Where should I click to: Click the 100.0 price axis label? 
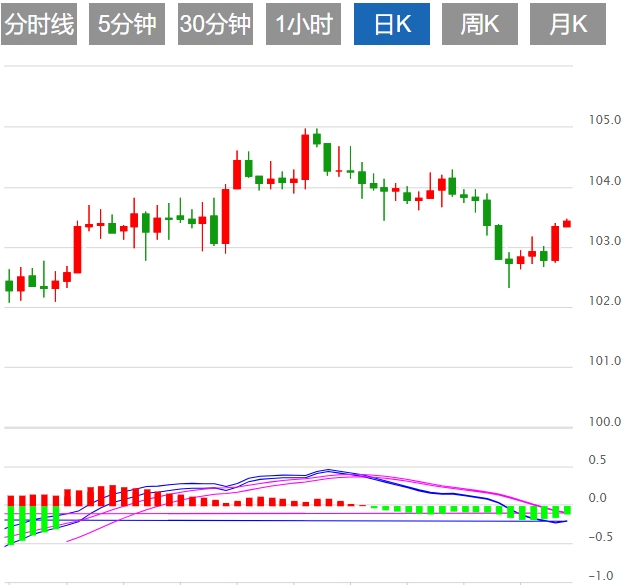pos(605,422)
